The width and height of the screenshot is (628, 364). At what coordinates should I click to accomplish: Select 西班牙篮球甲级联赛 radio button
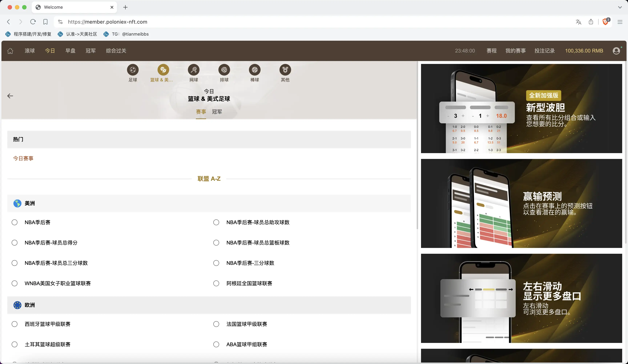(x=15, y=324)
